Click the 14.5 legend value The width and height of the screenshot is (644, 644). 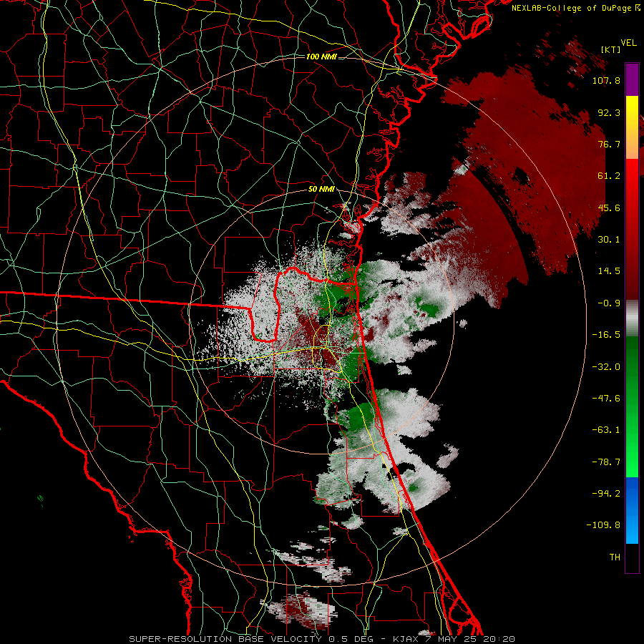pos(609,271)
